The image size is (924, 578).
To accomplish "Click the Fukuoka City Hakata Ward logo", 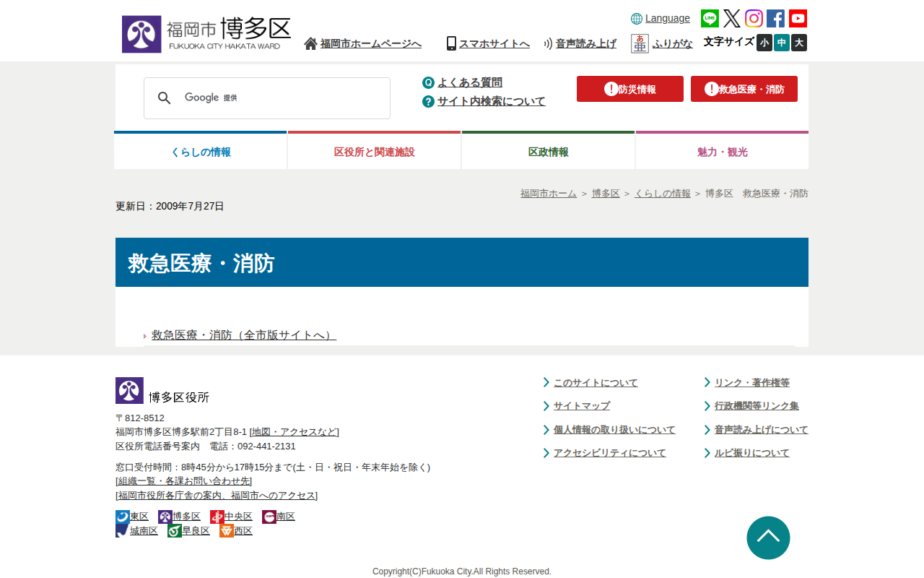I will [206, 34].
